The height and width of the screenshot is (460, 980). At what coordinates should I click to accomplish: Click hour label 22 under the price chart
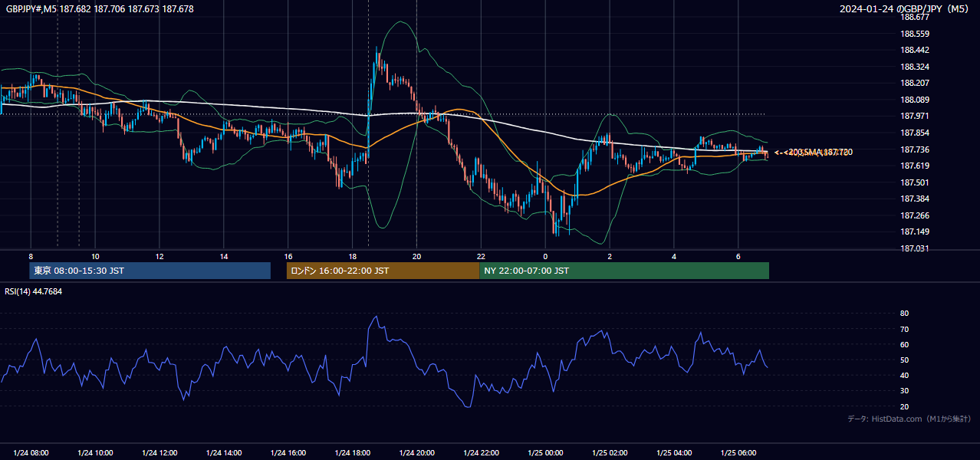click(482, 256)
